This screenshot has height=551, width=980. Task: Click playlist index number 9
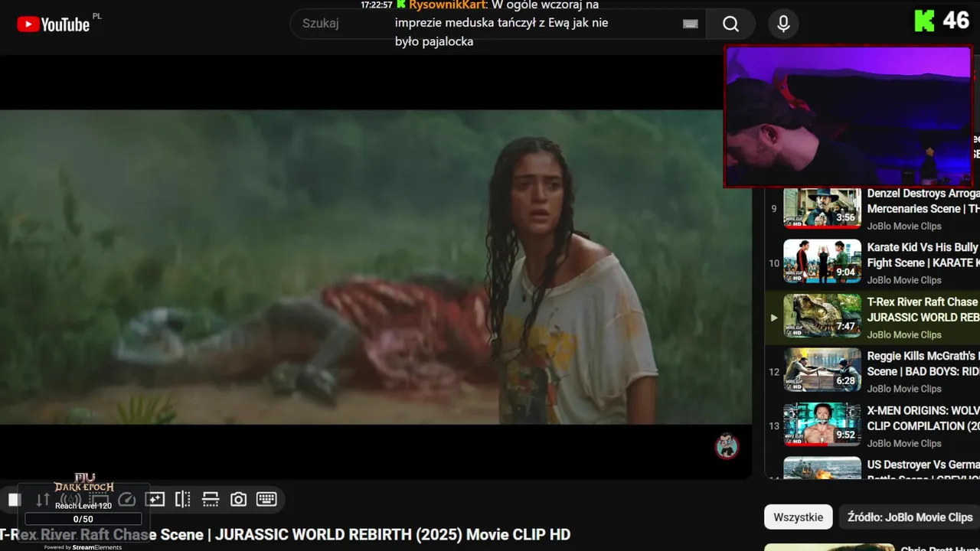coord(774,209)
